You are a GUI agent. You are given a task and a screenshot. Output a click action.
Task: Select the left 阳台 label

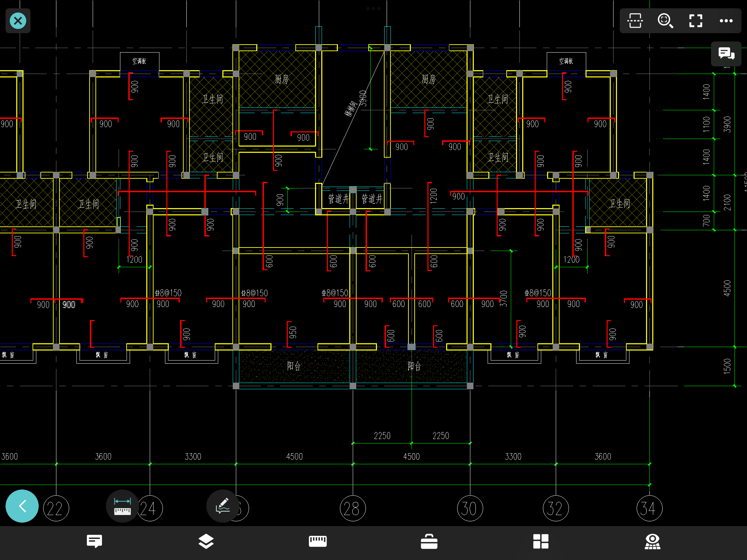point(294,366)
